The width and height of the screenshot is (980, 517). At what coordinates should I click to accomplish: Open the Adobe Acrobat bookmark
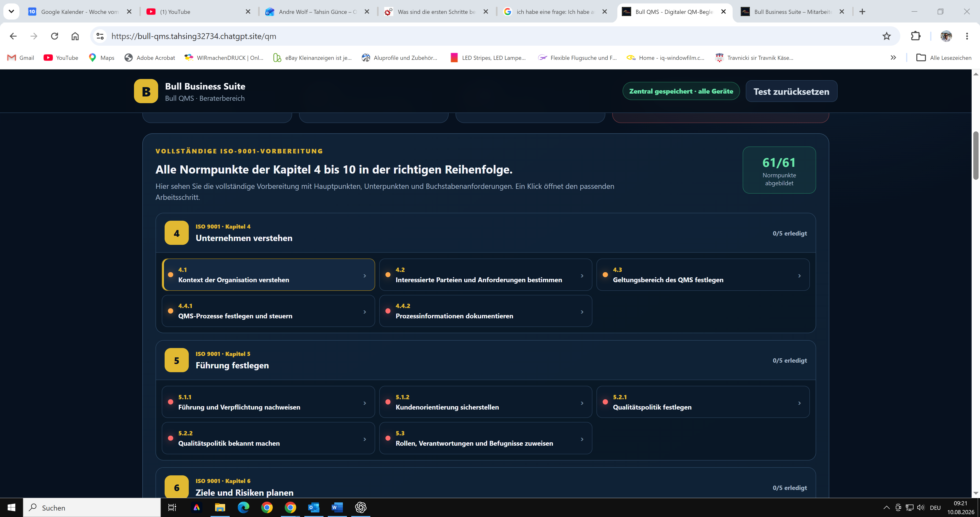tap(150, 57)
